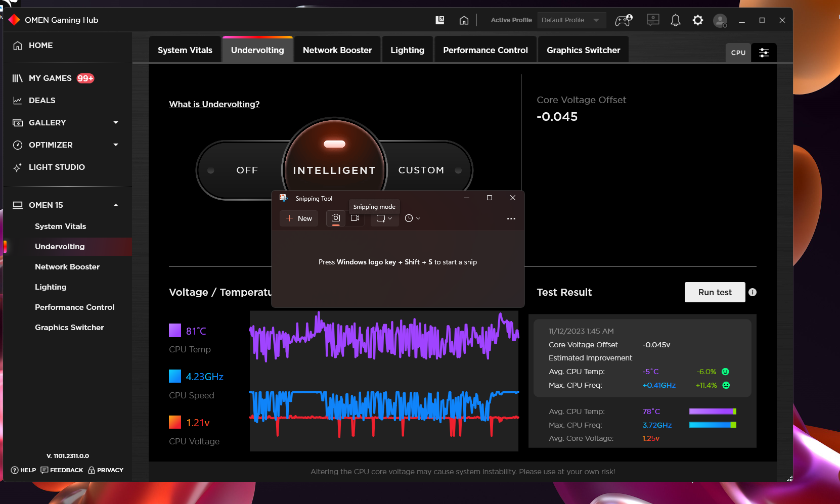Screen dimensions: 840x504
Task: Click the OMEN 15 laptop icon
Action: [18, 205]
